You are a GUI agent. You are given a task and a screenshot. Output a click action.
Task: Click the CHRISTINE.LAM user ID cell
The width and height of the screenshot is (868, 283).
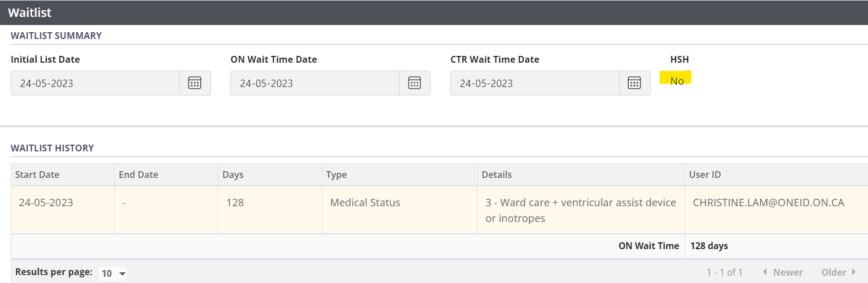point(768,203)
